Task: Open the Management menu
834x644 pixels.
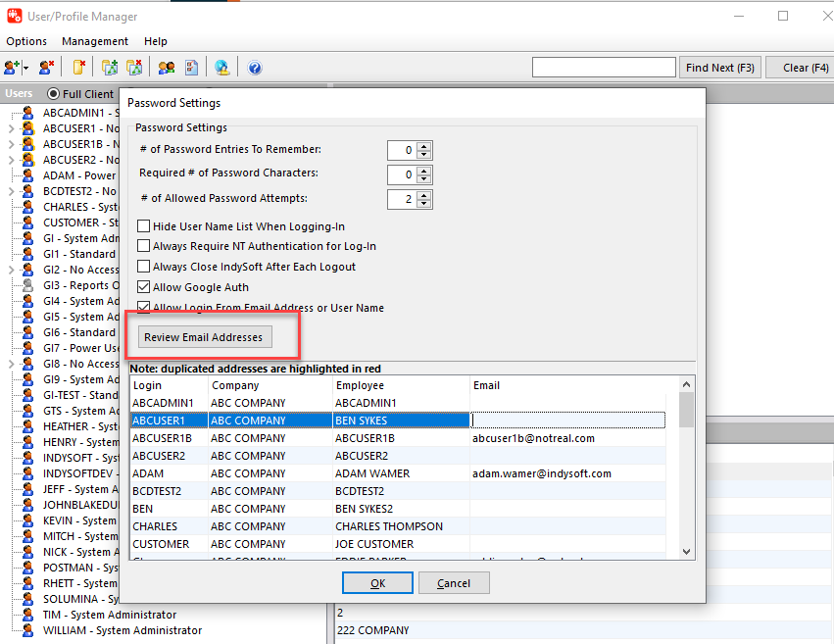Action: pos(95,41)
